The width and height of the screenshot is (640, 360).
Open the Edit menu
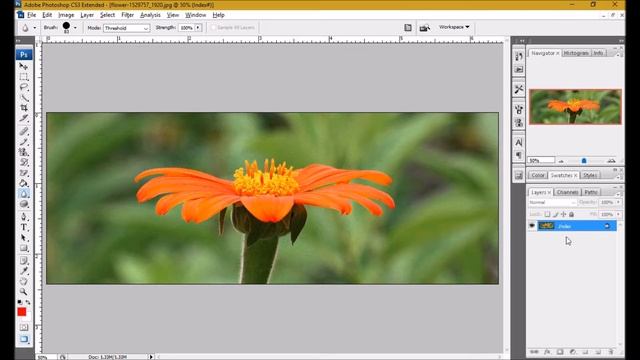[x=47, y=15]
